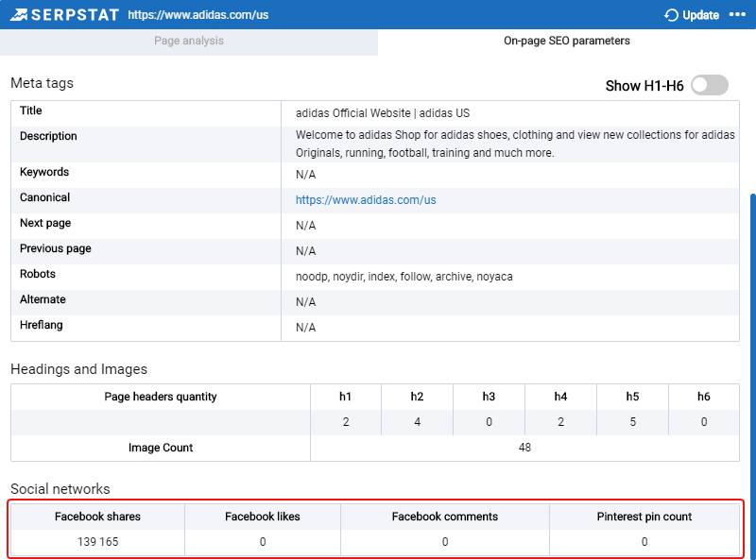Switch to the Page analysis tab
756x560 pixels.
(x=189, y=41)
